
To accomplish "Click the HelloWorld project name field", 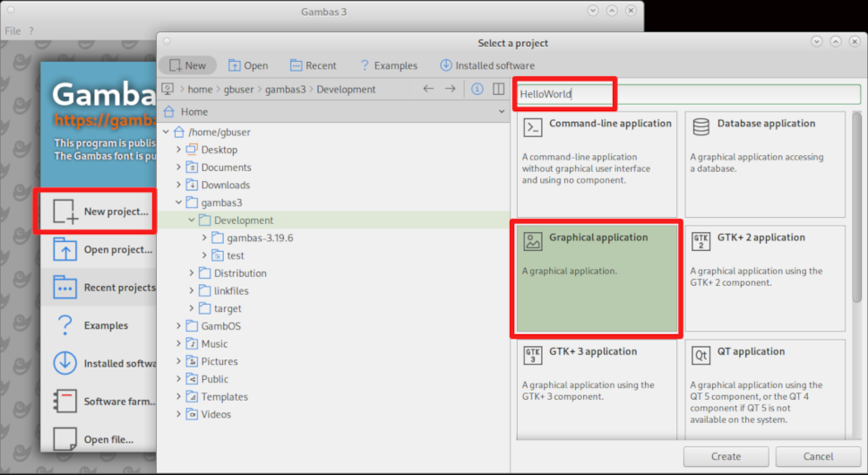I will tap(688, 94).
